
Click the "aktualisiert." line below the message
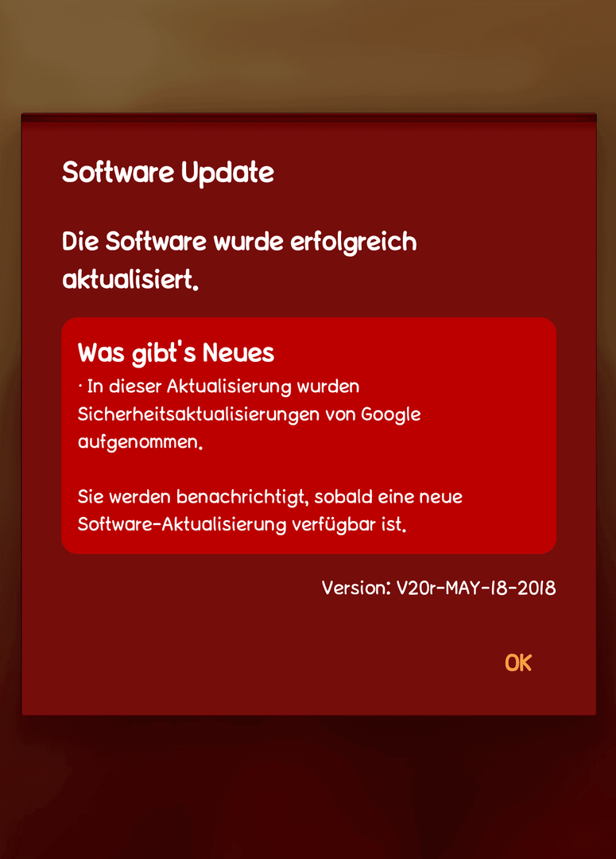click(130, 280)
